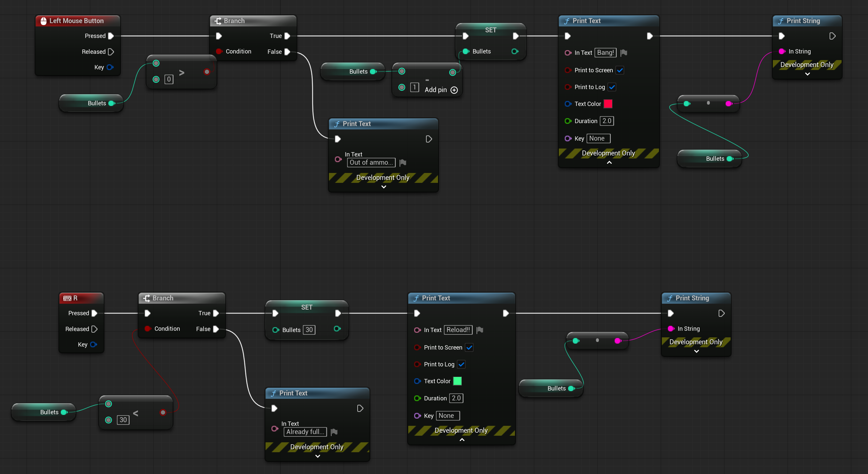Click the Left Mouse Button Pressed exec pin
This screenshot has height=474, width=868.
click(111, 36)
